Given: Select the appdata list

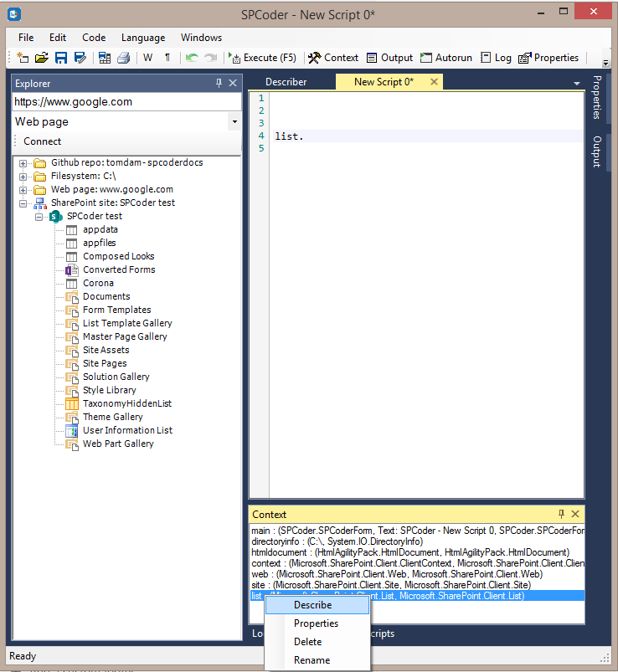Looking at the screenshot, I should click(100, 229).
